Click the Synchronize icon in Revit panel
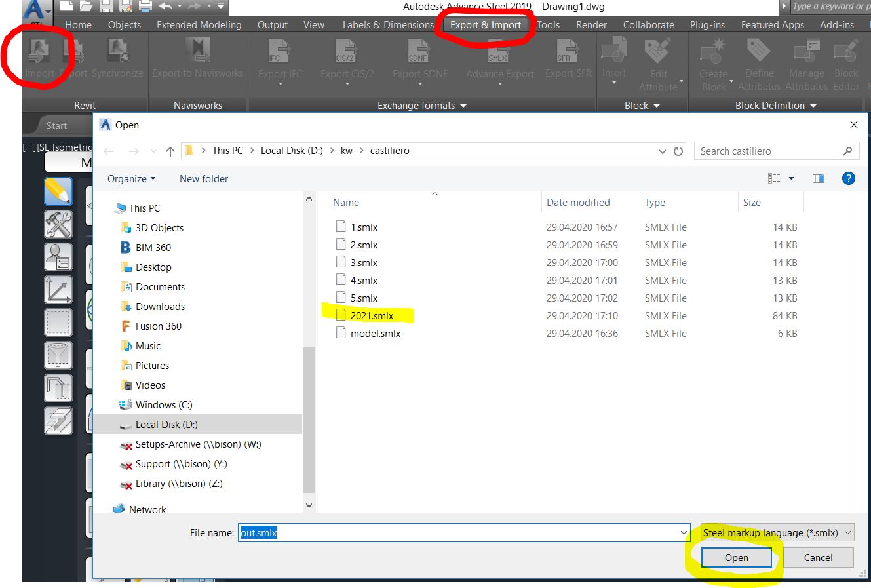 click(117, 59)
